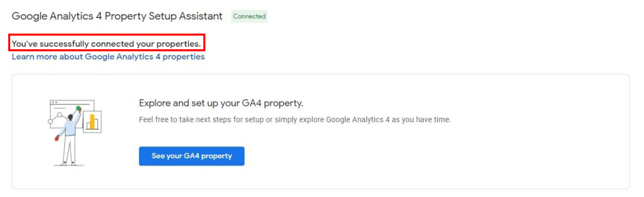Click the Feel free to take next steps description
This screenshot has height=197, width=644.
click(295, 120)
